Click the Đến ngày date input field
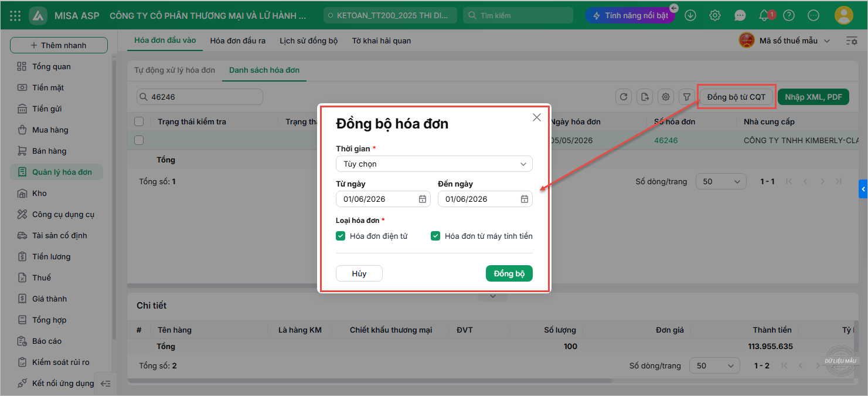Image resolution: width=868 pixels, height=396 pixels. pos(485,199)
